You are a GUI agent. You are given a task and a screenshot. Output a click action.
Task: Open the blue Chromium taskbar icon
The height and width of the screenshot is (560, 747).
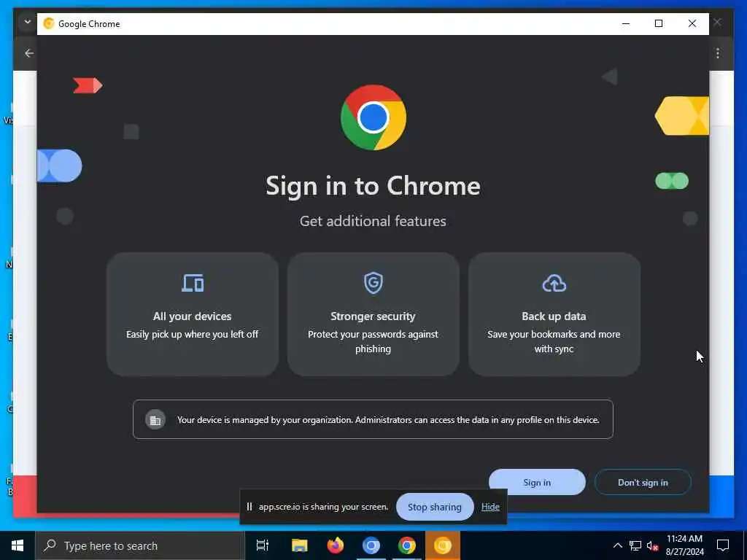point(371,545)
